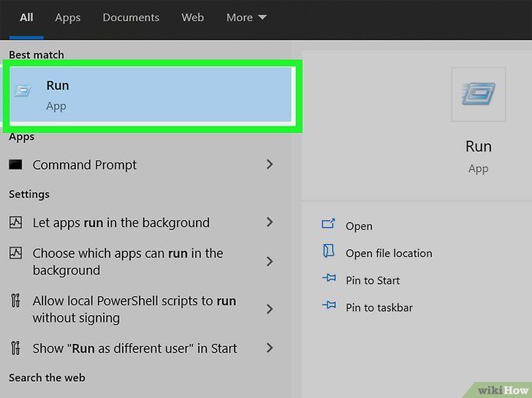The image size is (532, 398).
Task: Click Pin to taskbar option
Action: point(379,307)
